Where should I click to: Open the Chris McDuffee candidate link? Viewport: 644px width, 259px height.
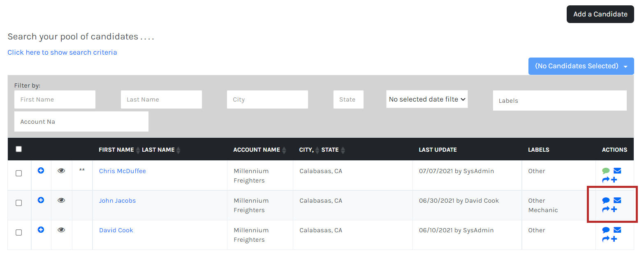[x=123, y=171]
